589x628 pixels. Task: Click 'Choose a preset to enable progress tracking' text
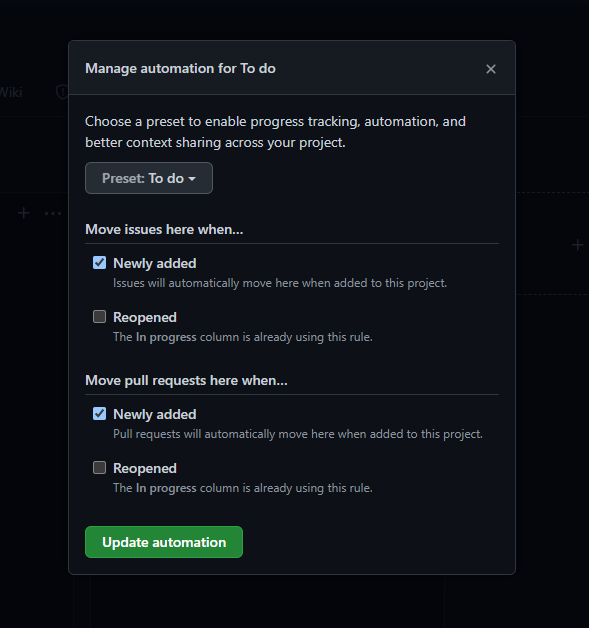[x=275, y=132]
